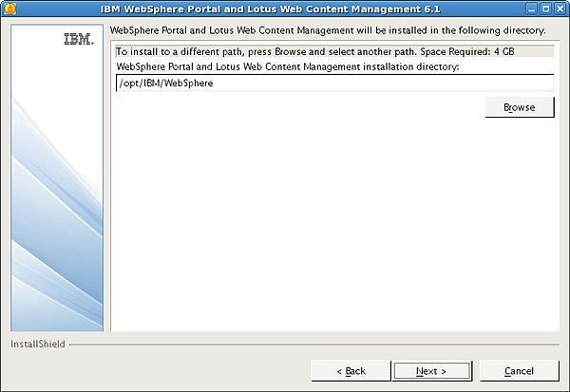570x392 pixels.
Task: Proceed by clicking Next
Action: pyautogui.click(x=431, y=371)
